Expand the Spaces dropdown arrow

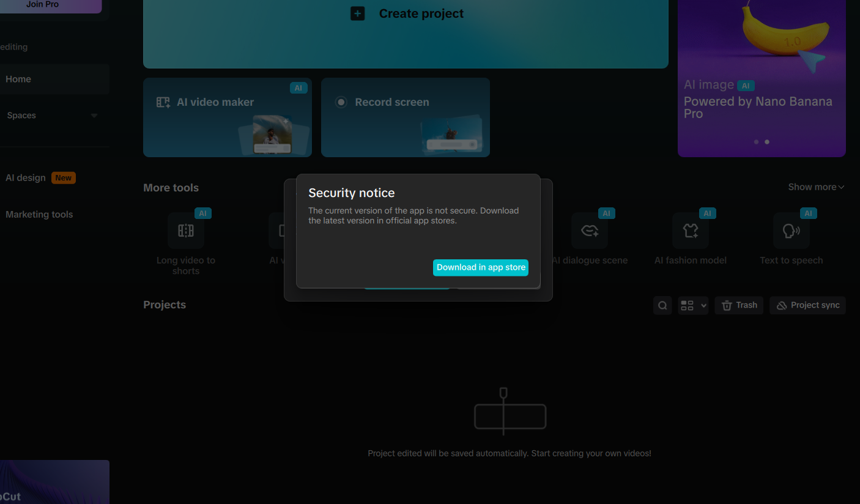click(x=94, y=116)
